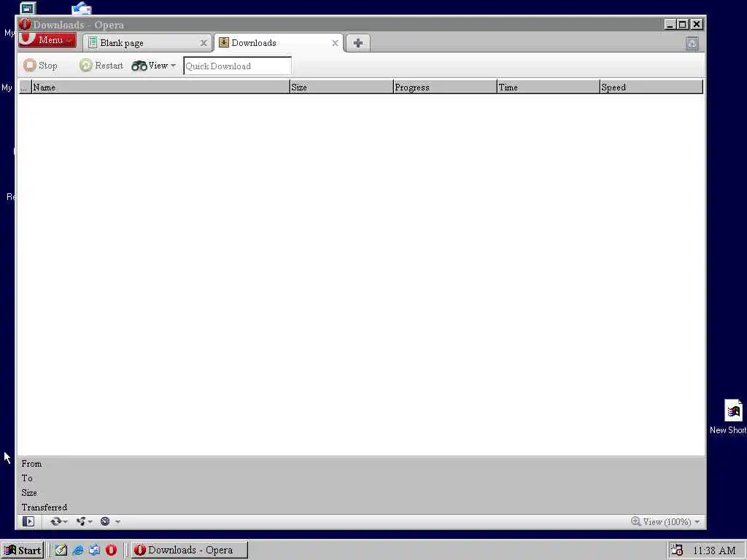The height and width of the screenshot is (560, 747).
Task: Select the mail envelope desktop icon at top
Action: (82, 9)
